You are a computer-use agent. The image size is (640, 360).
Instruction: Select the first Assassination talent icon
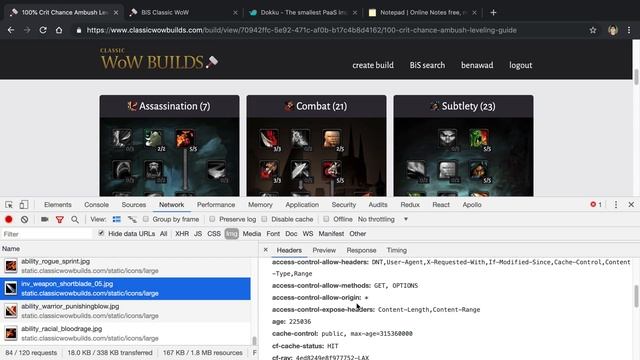point(122,139)
